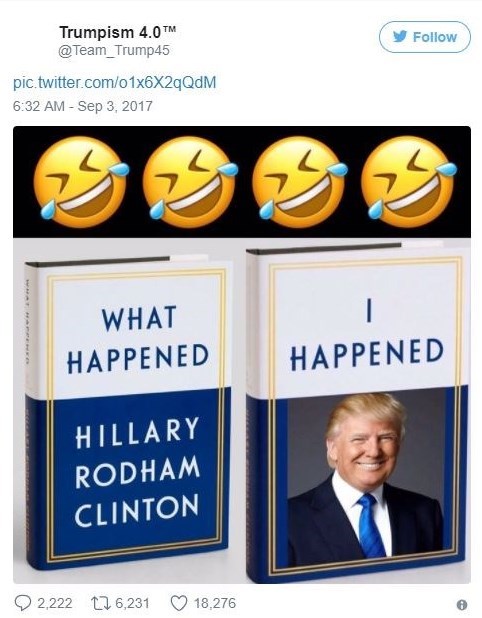Click the reply speech bubble icon
Image resolution: width=482 pixels, height=618 pixels.
coord(22,603)
